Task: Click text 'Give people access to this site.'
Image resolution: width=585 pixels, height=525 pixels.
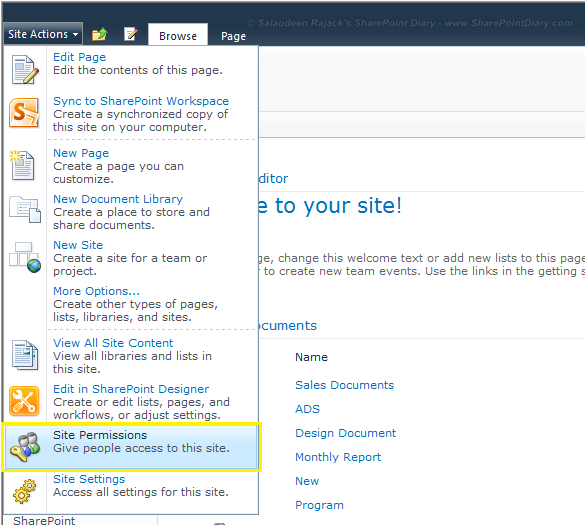Action: [141, 448]
